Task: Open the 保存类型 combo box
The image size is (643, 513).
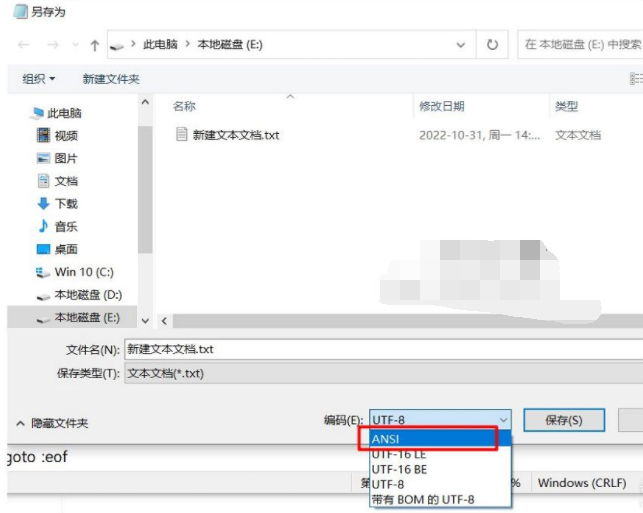Action: coord(383,373)
